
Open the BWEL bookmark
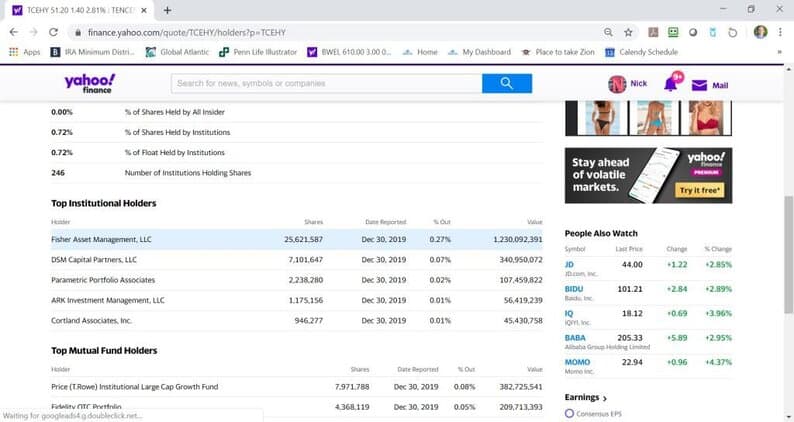[x=349, y=52]
